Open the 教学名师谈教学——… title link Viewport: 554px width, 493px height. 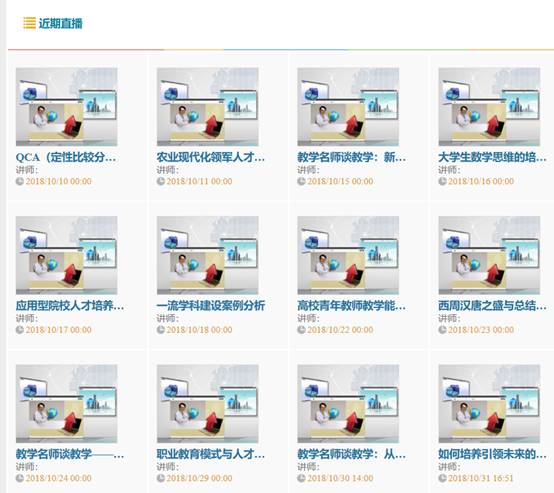point(70,454)
